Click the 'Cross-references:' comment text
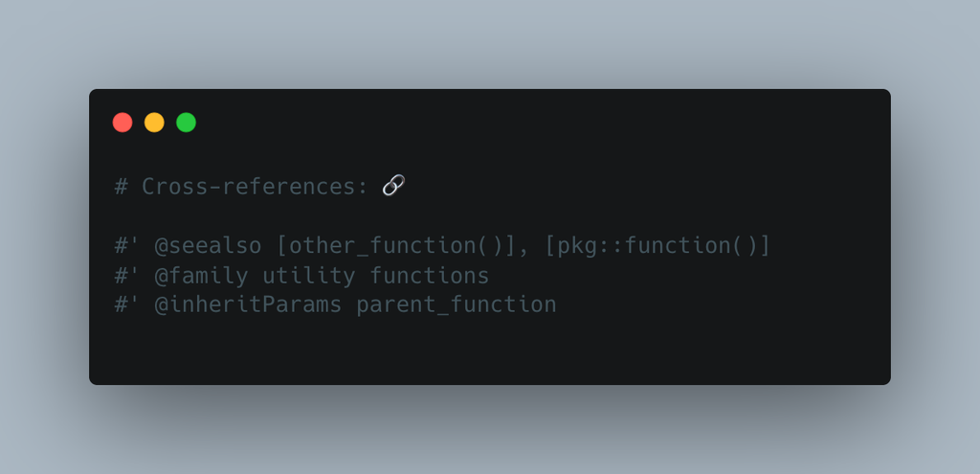 point(256,187)
